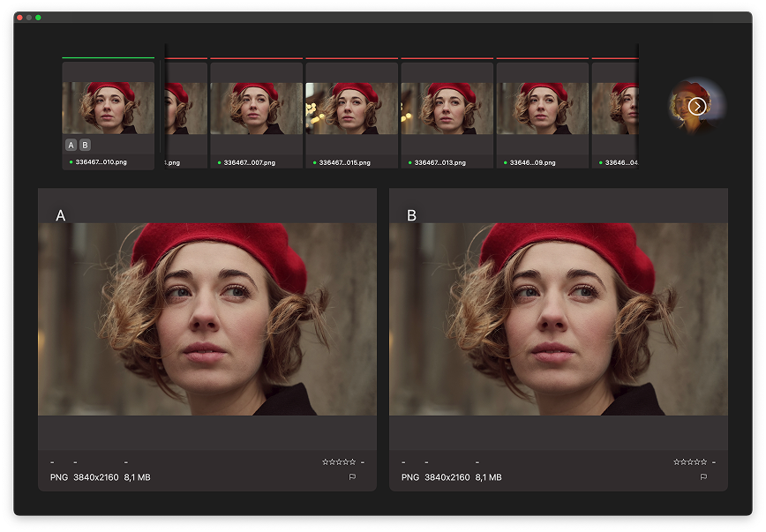Flag the image in panel A
766x532 pixels.
coord(352,477)
